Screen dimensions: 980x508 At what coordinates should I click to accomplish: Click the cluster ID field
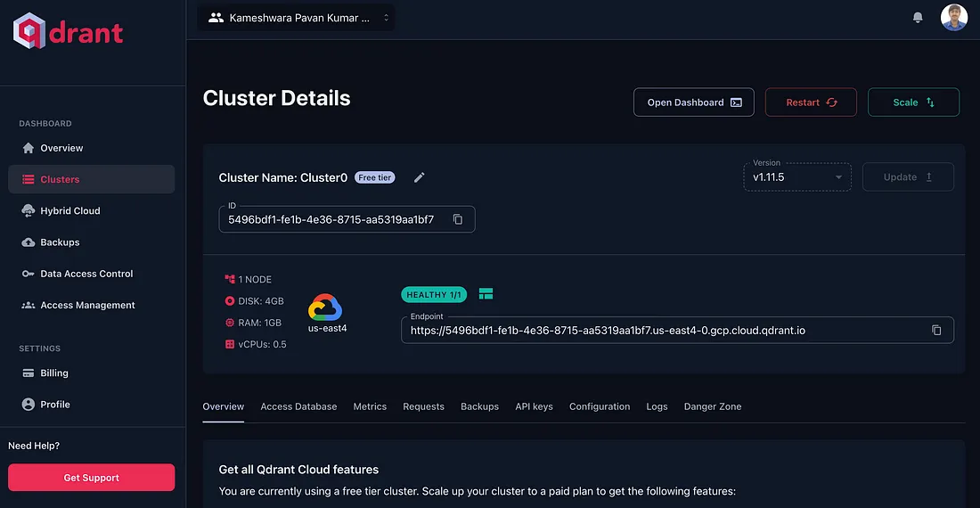(x=347, y=219)
